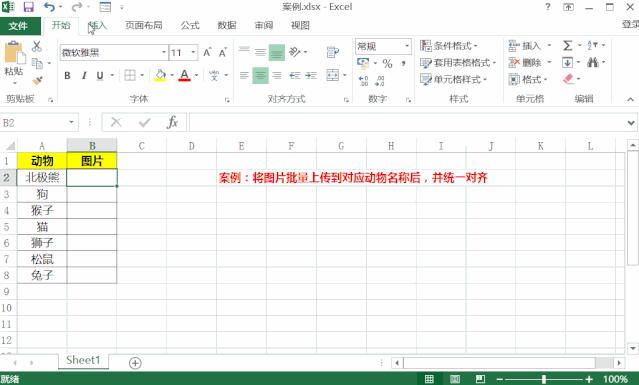Open the font name dropdown
639x385 pixels.
point(163,53)
